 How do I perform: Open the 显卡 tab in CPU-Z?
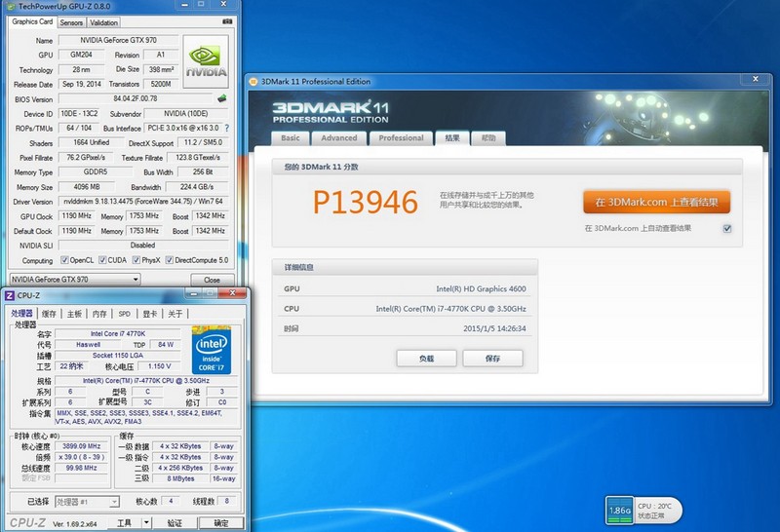coord(150,314)
